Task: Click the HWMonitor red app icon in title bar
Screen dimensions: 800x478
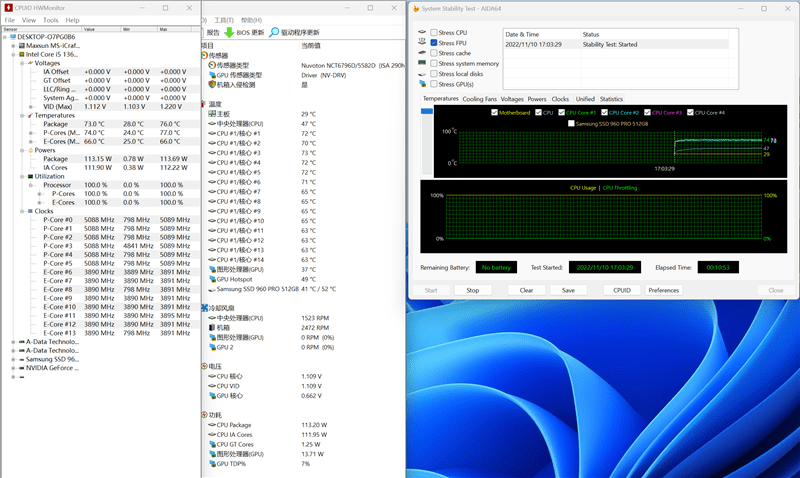Action: tap(8, 8)
